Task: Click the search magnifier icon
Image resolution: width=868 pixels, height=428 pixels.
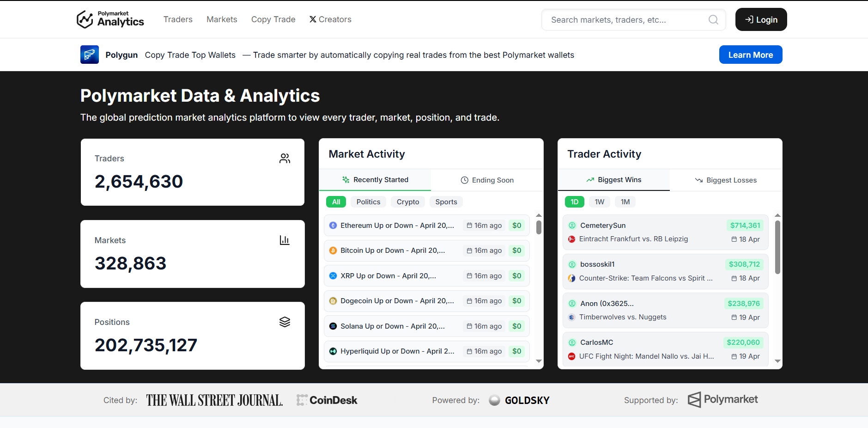Action: coord(713,20)
